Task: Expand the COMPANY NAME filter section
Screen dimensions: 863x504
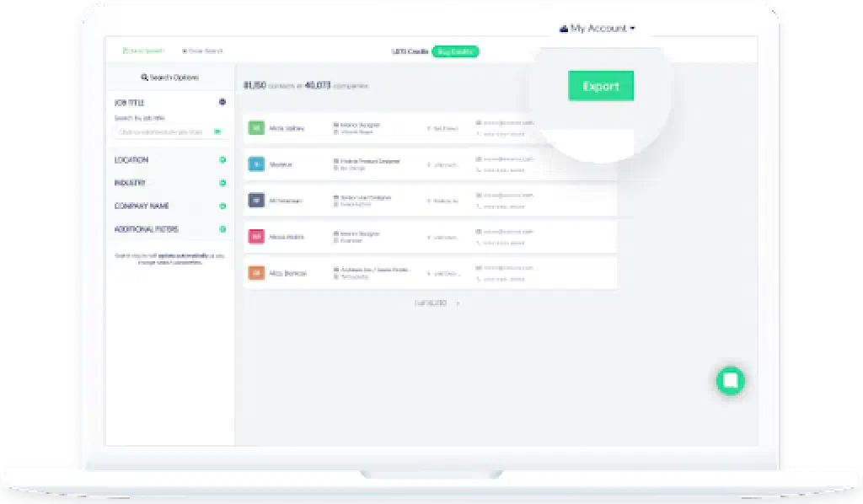Action: coord(169,206)
